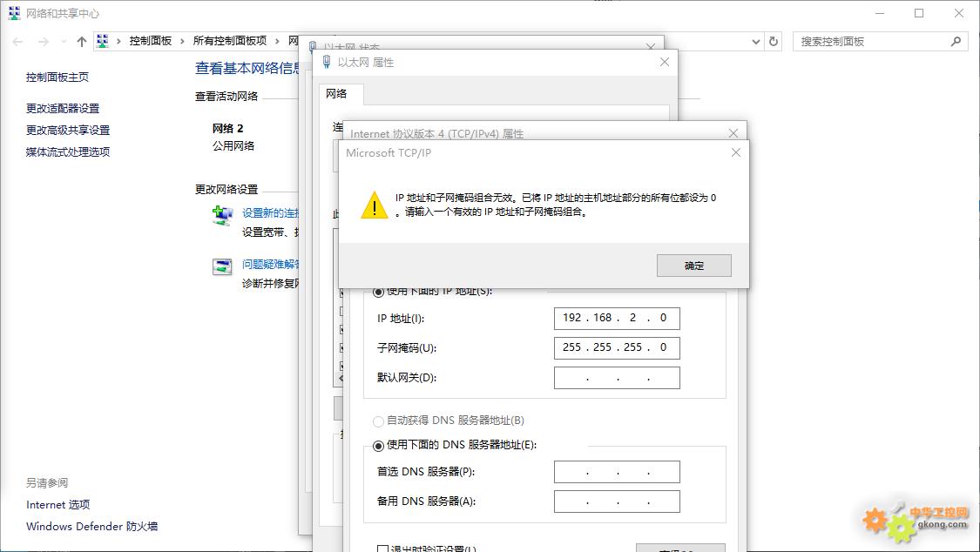The width and height of the screenshot is (980, 552).
Task: Expand breadcrumb chevron after All Control Panel Items
Action: [x=277, y=41]
